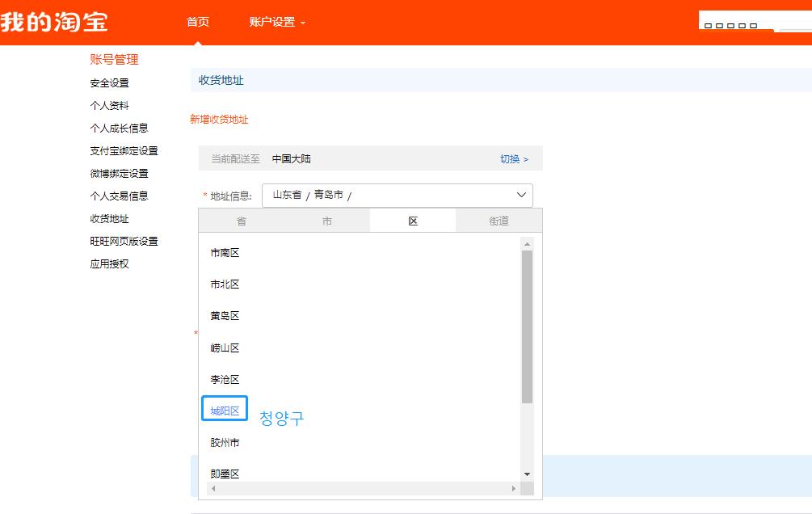Click the vertical scrollbar thumb in district list
Viewport: 812px width, 514px height.
527,327
